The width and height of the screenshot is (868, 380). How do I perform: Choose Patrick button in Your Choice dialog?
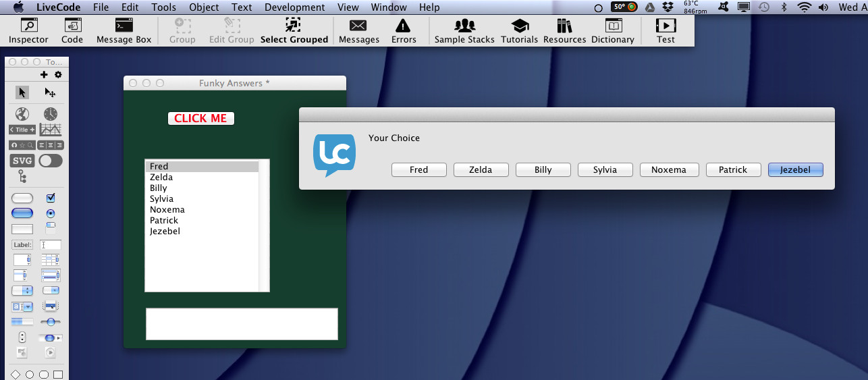(733, 170)
